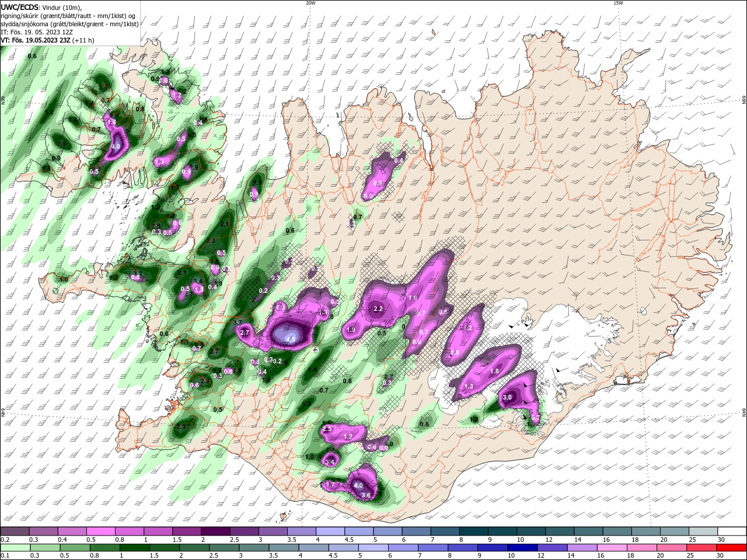Click the dark teal upper legend swatch after 8

[x=474, y=531]
